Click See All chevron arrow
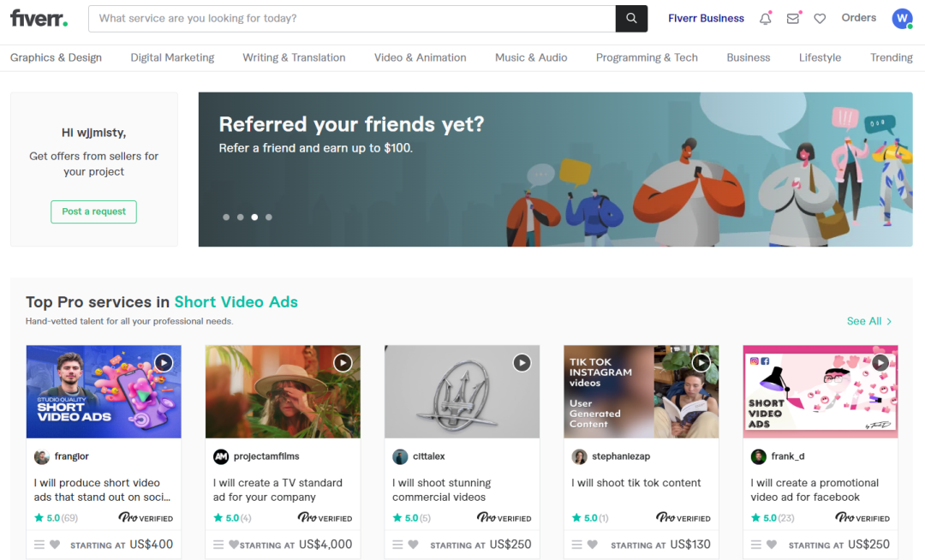The width and height of the screenshot is (925, 560). [889, 321]
